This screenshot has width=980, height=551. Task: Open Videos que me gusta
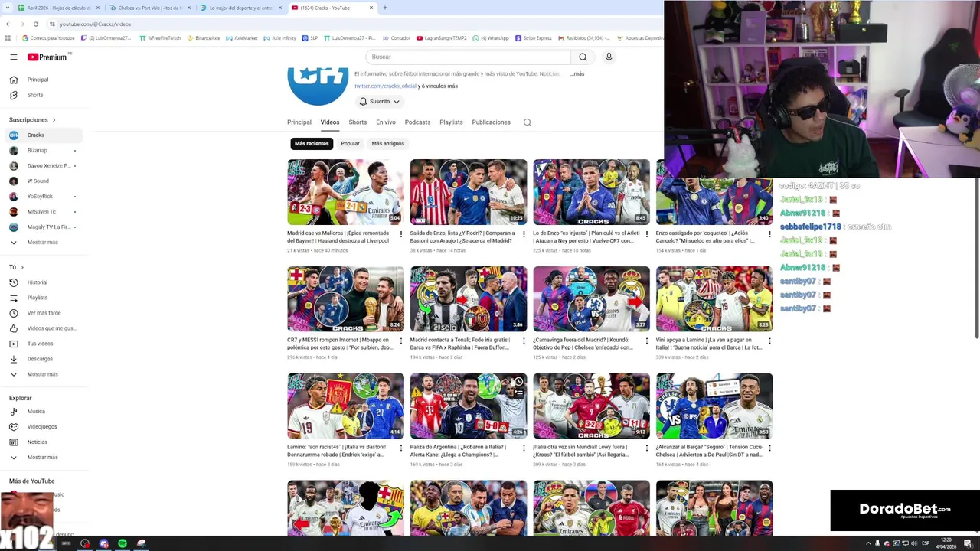51,328
